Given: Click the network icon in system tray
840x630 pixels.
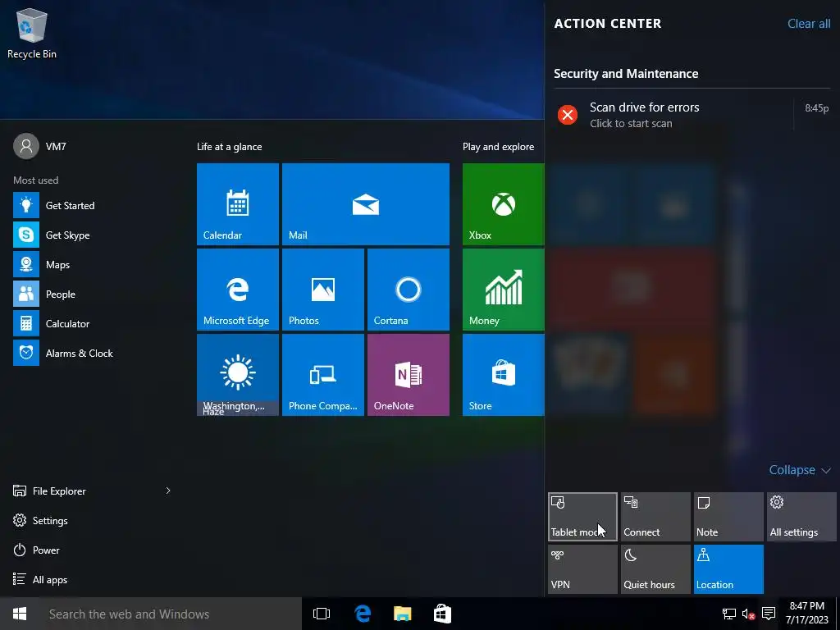Looking at the screenshot, I should click(x=728, y=614).
